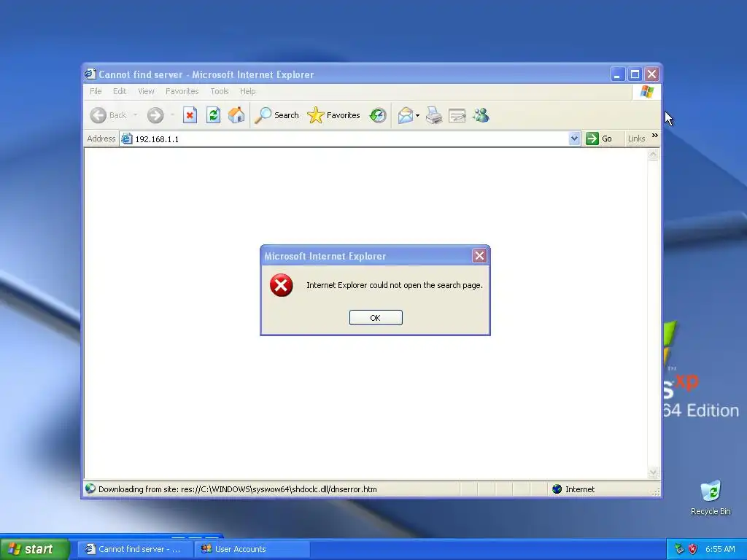Minimize the Internet Explorer window
Screen dimensions: 747x560
click(617, 74)
